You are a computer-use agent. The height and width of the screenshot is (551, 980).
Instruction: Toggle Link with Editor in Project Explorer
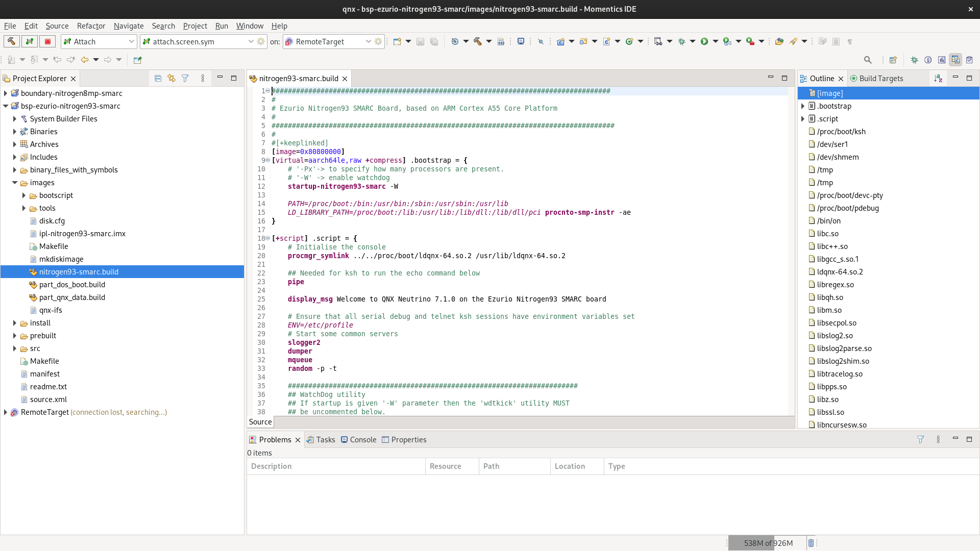click(x=171, y=78)
